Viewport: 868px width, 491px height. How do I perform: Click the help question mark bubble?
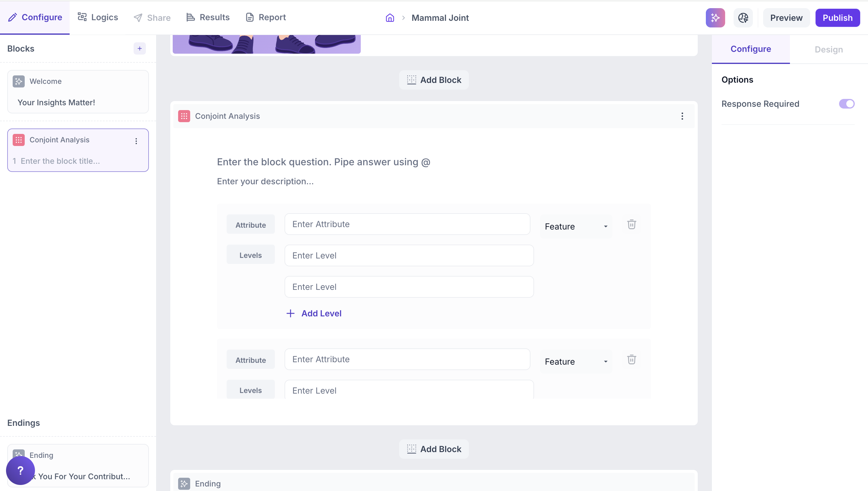click(20, 470)
